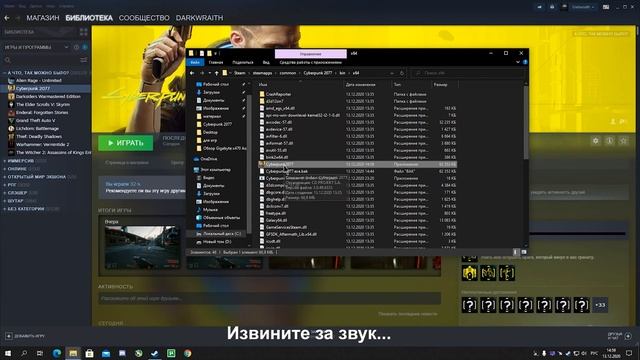
Task: Open the DARKWRAITH profile tab
Action: 199,18
